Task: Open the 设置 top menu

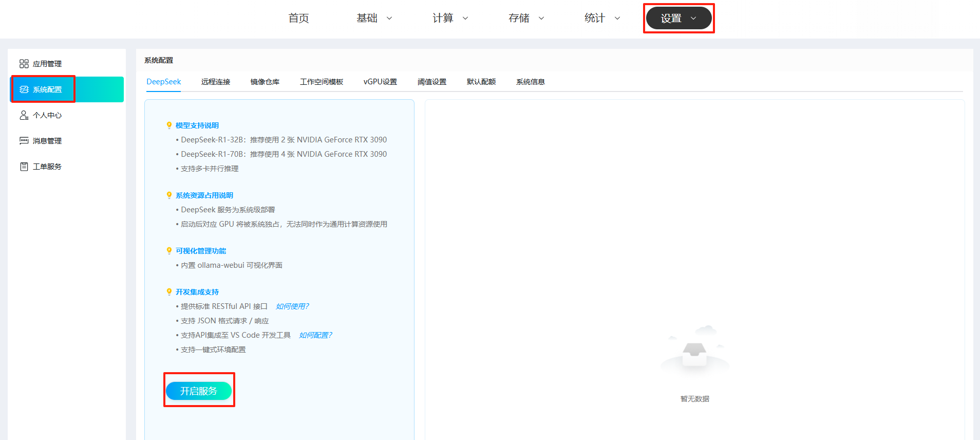Action: [679, 18]
